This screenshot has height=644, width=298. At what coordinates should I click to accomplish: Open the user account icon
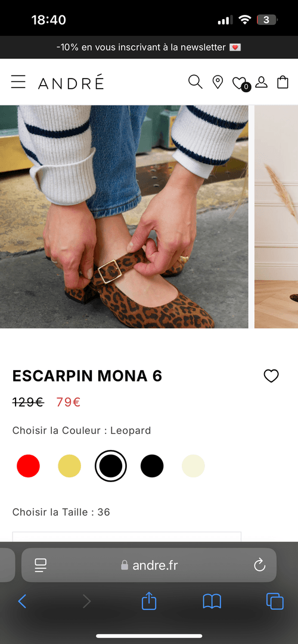pos(262,82)
